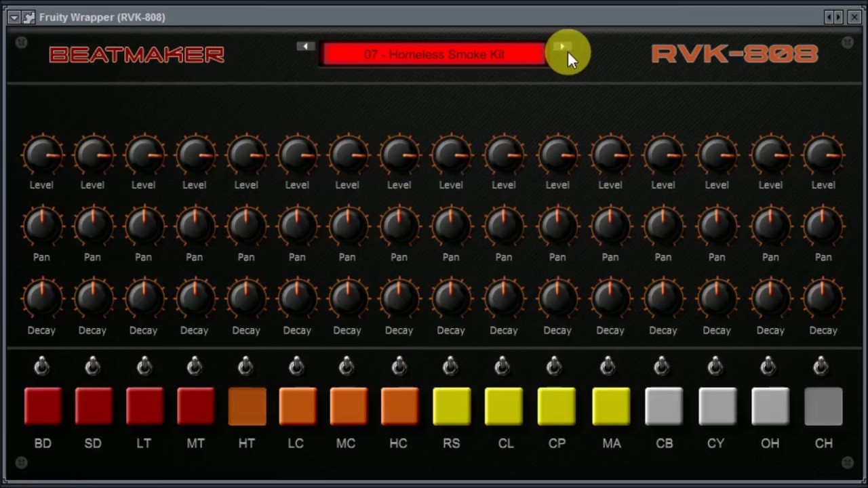The height and width of the screenshot is (488, 868).
Task: Play the HT high tom pad
Action: (x=247, y=406)
